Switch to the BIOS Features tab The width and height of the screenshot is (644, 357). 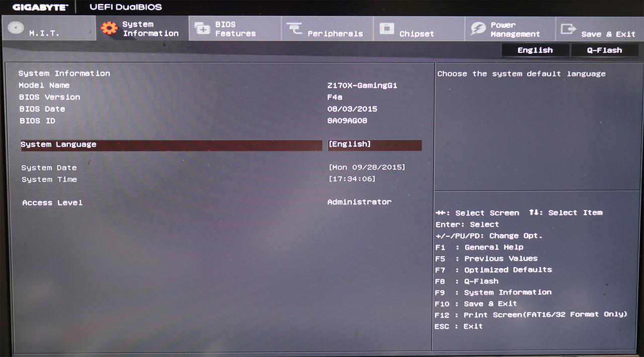[235, 28]
